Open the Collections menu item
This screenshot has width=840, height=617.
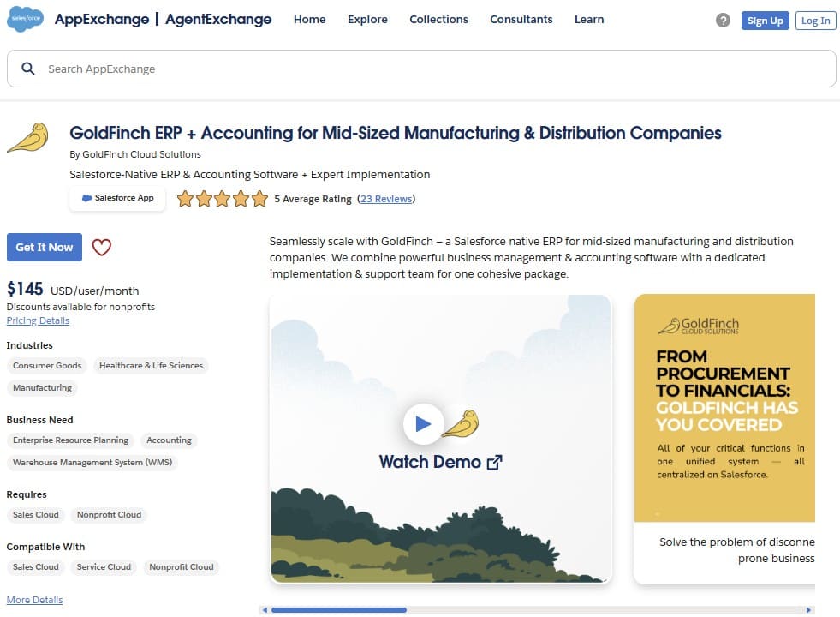438,20
